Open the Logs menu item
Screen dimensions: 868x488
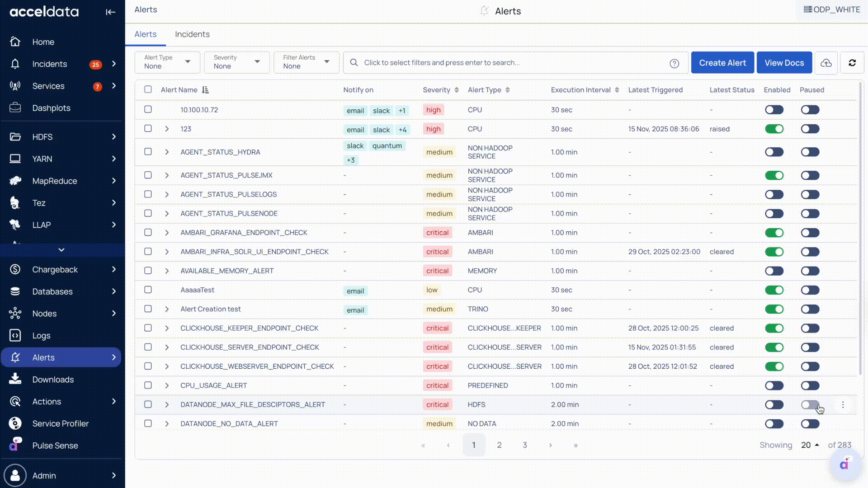coord(41,336)
